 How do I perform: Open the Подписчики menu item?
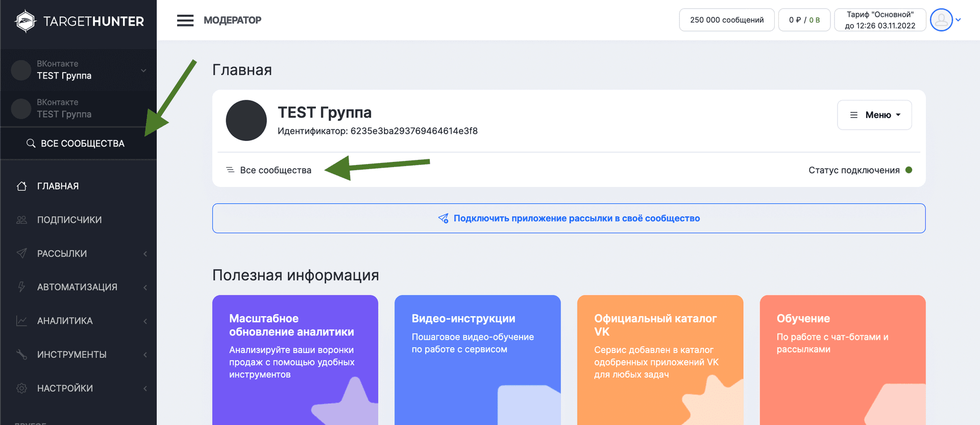point(69,220)
